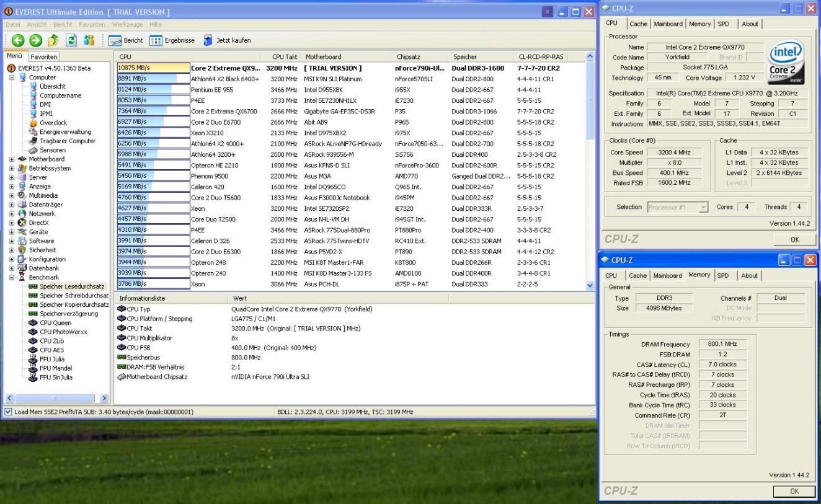Select Overclock in the tree

(x=53, y=123)
